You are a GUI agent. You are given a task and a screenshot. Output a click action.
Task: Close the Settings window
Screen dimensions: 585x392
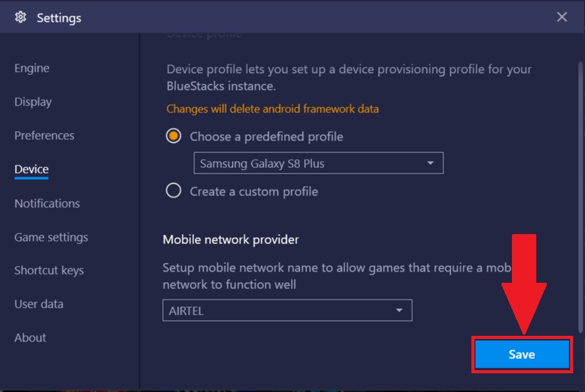coord(562,17)
